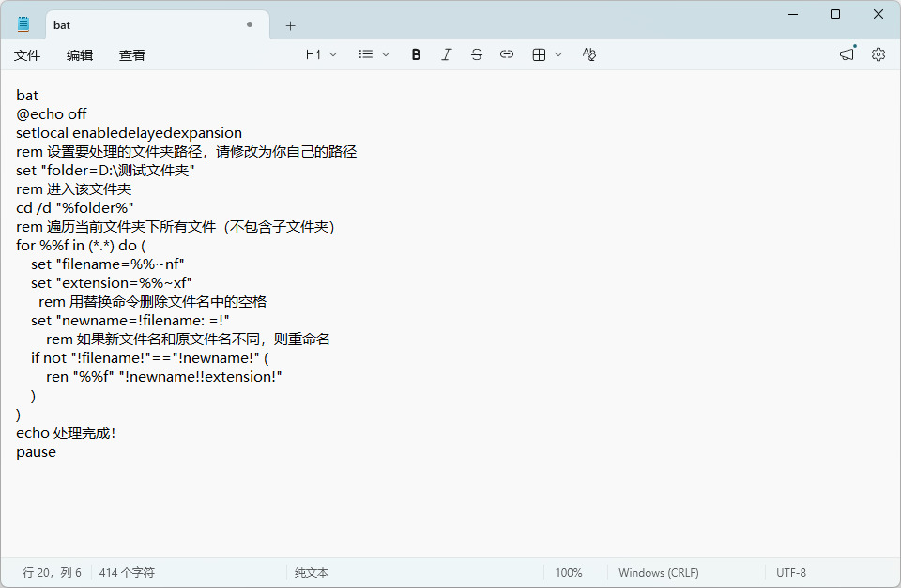Click the line and column indicator 行 20，列 6
Viewport: 901px width, 588px height.
(52, 572)
